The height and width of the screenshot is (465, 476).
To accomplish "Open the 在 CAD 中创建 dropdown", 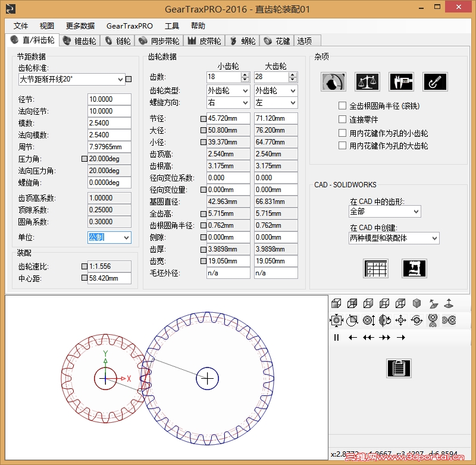I will (x=435, y=238).
